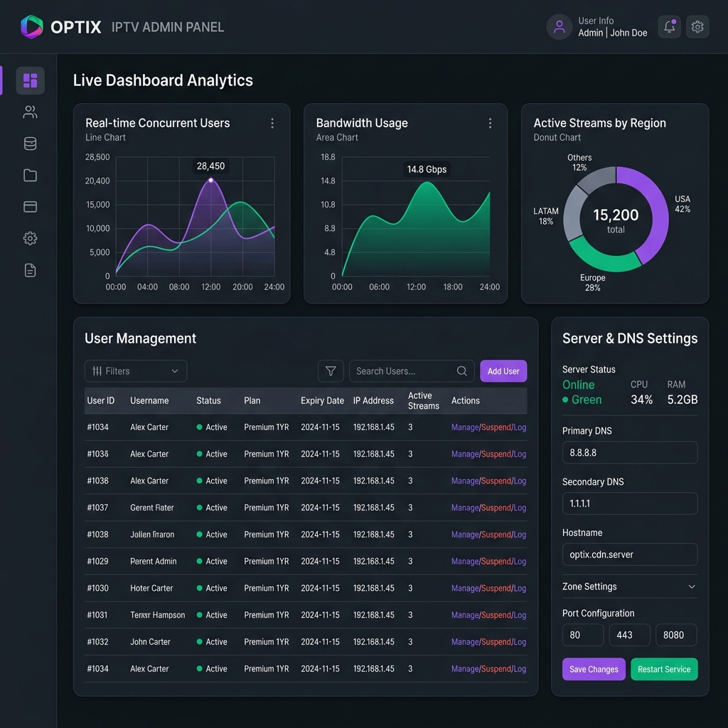Open the folder icon in sidebar

(30, 175)
